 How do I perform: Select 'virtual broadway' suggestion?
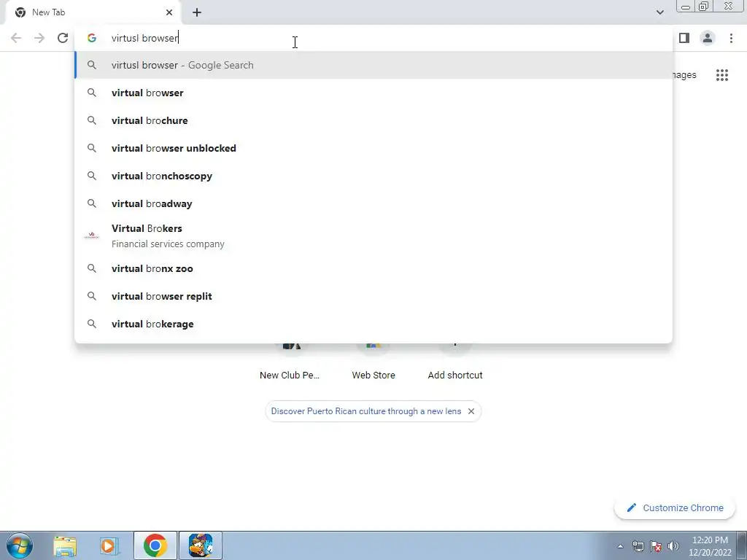pyautogui.click(x=373, y=203)
